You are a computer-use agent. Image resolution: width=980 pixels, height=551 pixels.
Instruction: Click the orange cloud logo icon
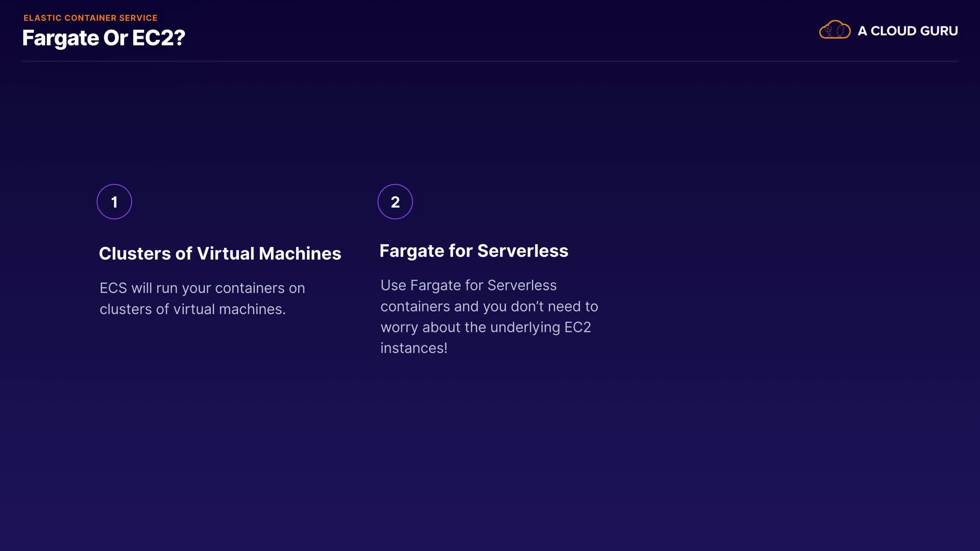pyautogui.click(x=835, y=30)
